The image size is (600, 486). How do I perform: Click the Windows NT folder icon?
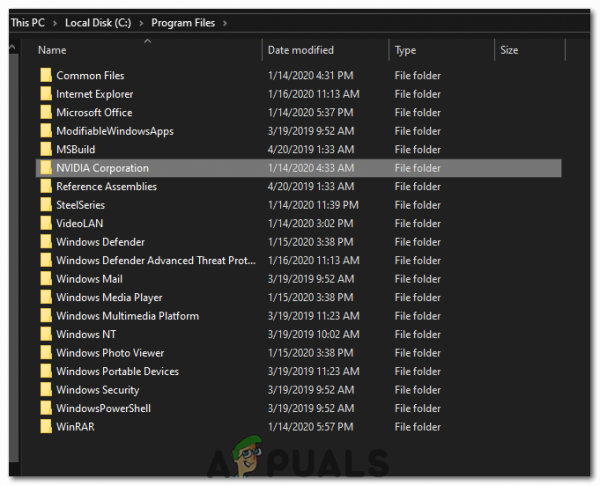point(46,334)
